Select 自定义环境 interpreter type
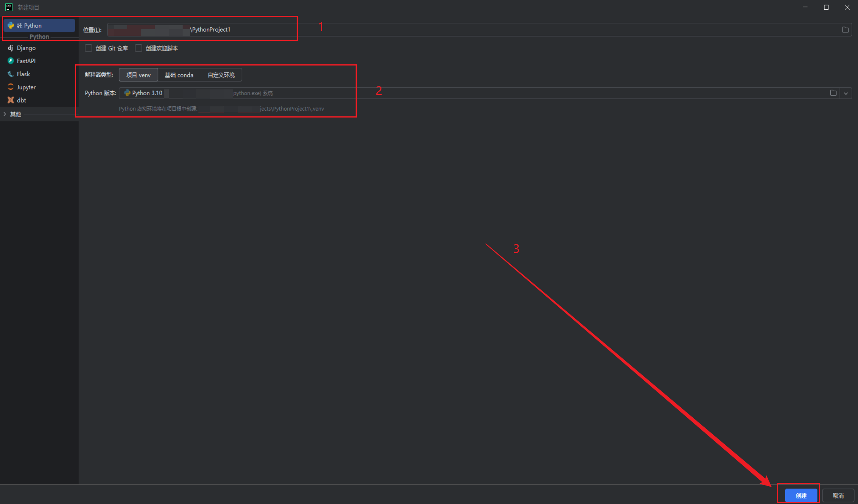This screenshot has height=504, width=858. [x=221, y=75]
